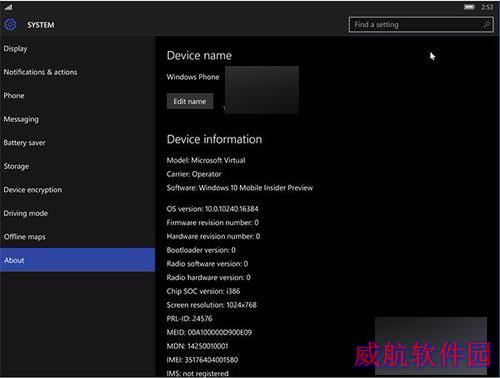Click the IMEI number line
The image size is (500, 378).
(x=202, y=360)
